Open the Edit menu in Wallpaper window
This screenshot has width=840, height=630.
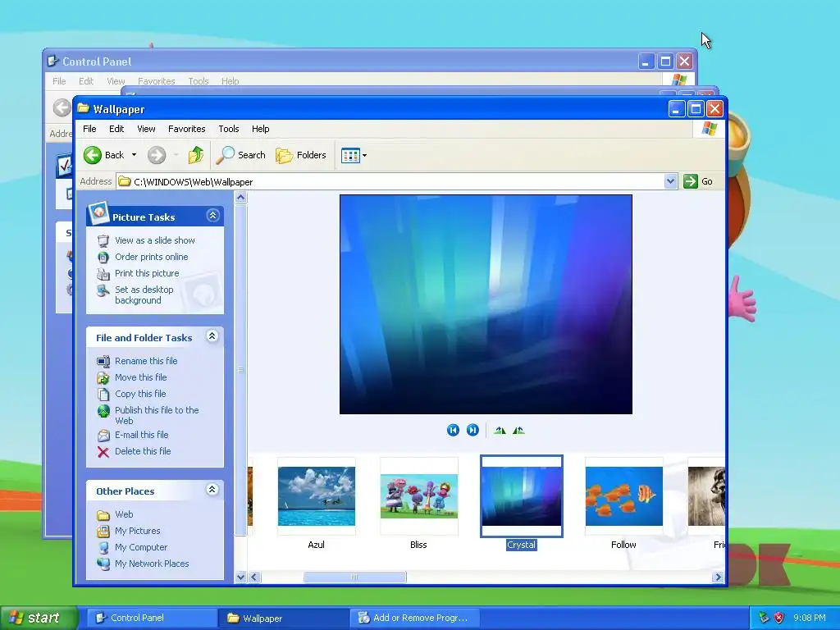click(x=116, y=129)
